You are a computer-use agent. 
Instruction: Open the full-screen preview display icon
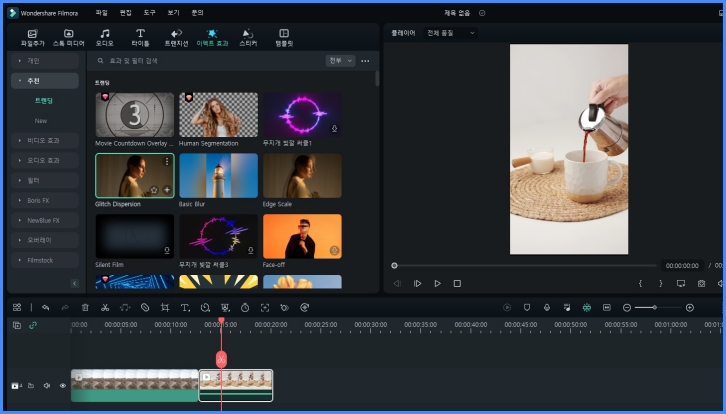point(681,283)
